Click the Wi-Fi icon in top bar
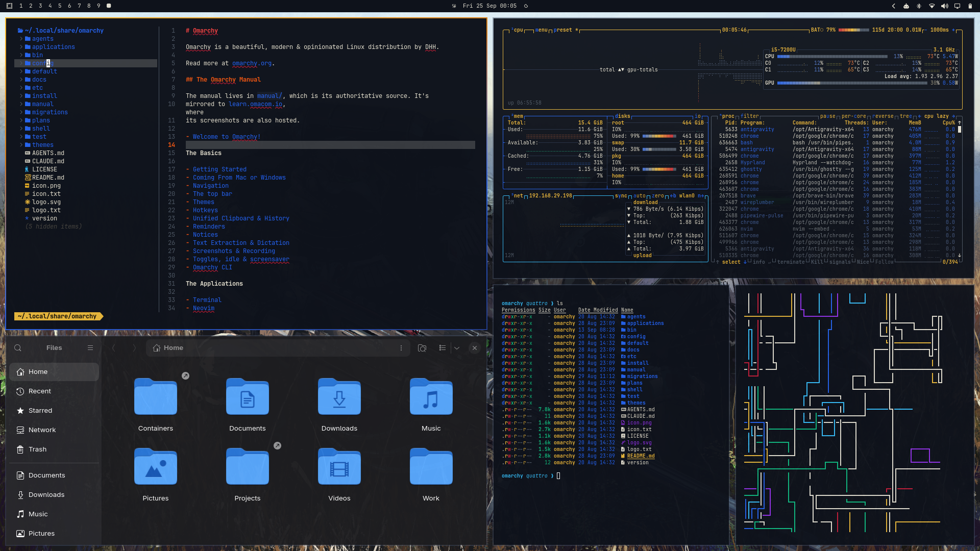 [x=932, y=6]
